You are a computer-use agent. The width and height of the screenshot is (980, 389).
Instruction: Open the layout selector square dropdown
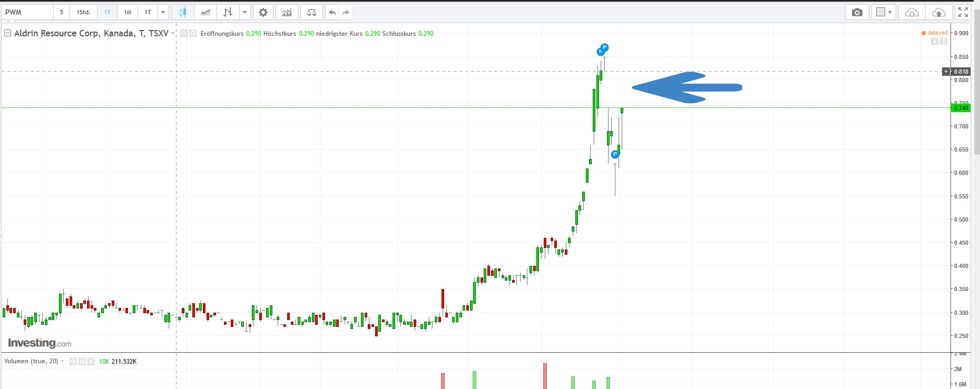tap(884, 12)
